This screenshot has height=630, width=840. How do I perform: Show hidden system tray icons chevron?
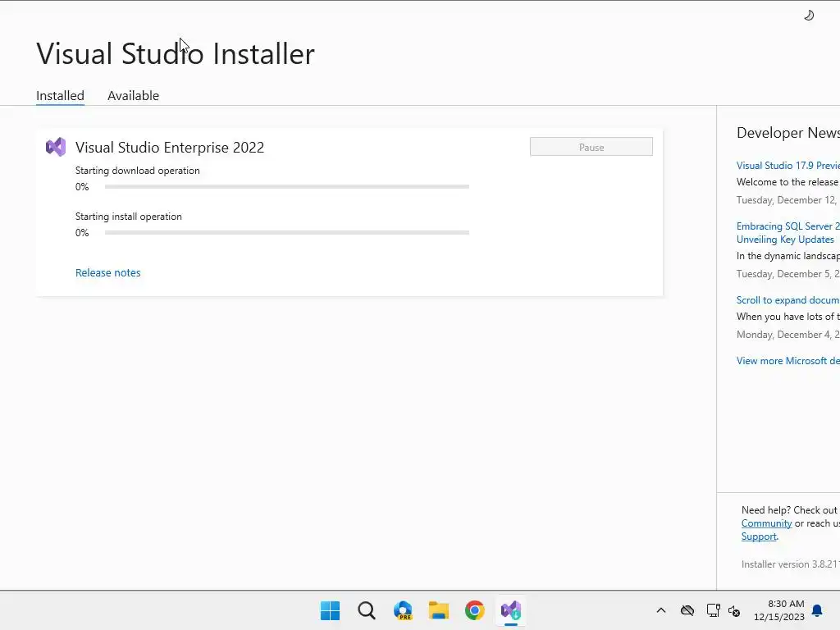[661, 610]
